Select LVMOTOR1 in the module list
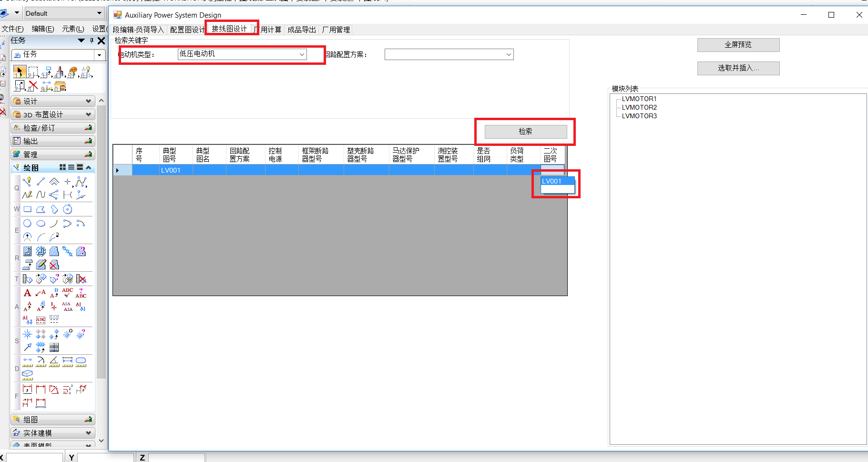 (x=639, y=99)
